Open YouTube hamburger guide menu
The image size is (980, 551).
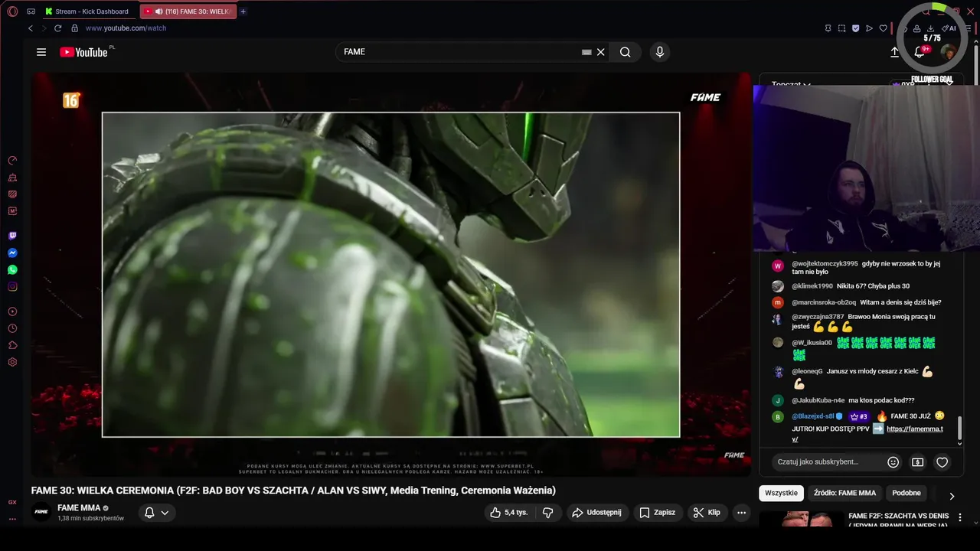click(x=41, y=52)
